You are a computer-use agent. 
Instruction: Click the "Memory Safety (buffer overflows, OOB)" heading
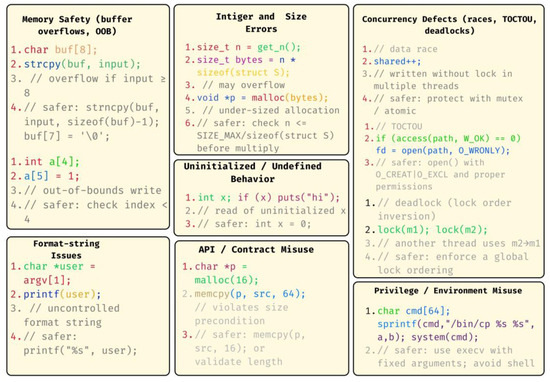[77, 25]
